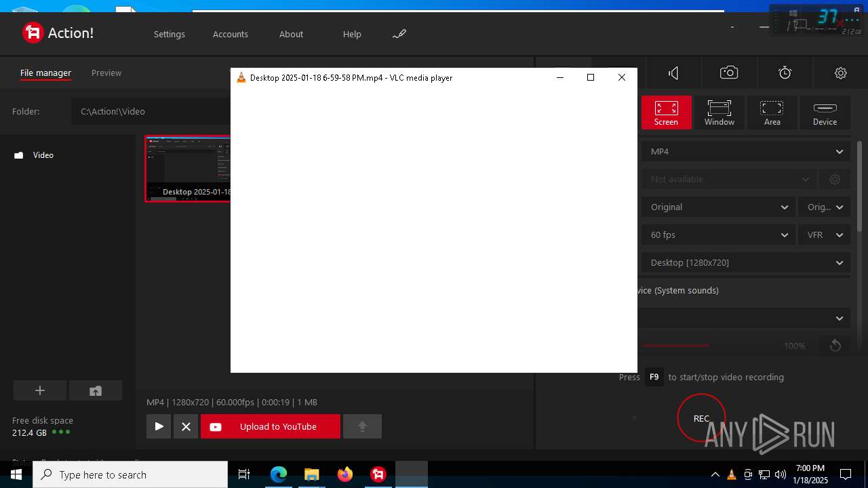Reset volume with circular arrow icon
This screenshot has height=488, width=868.
835,346
